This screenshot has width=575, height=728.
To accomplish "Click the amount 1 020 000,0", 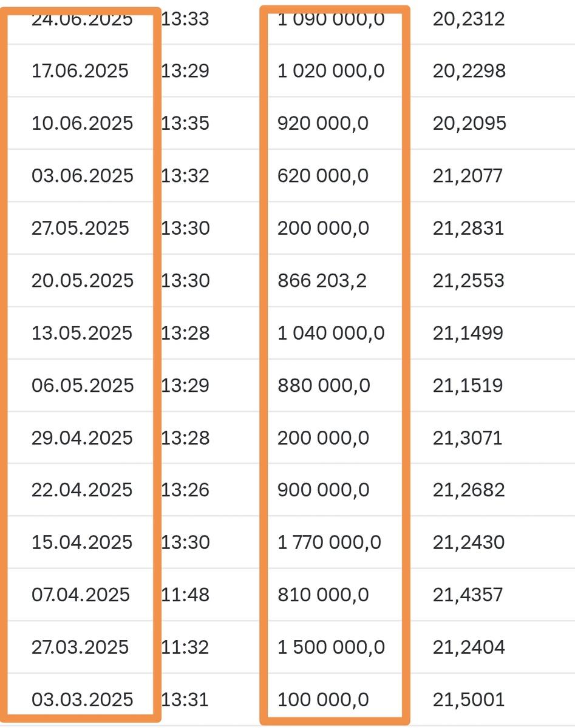I will tap(331, 71).
